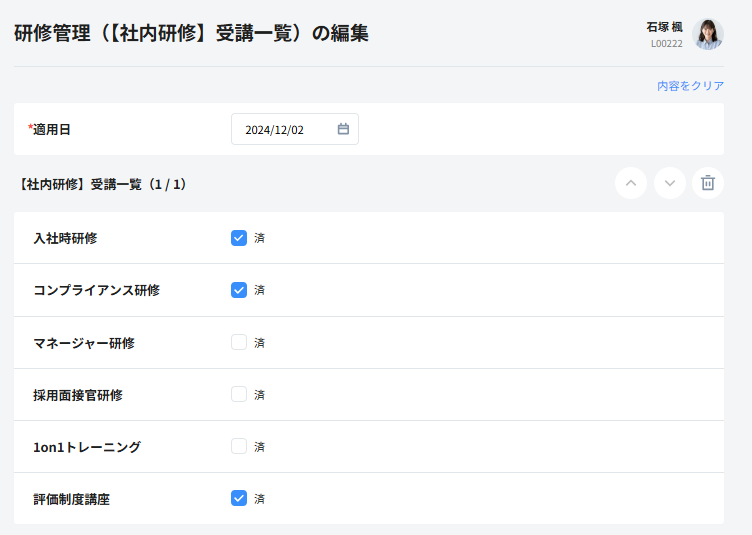This screenshot has width=752, height=535.
Task: Uncheck the 入社時研修 checkbox
Action: tap(239, 238)
